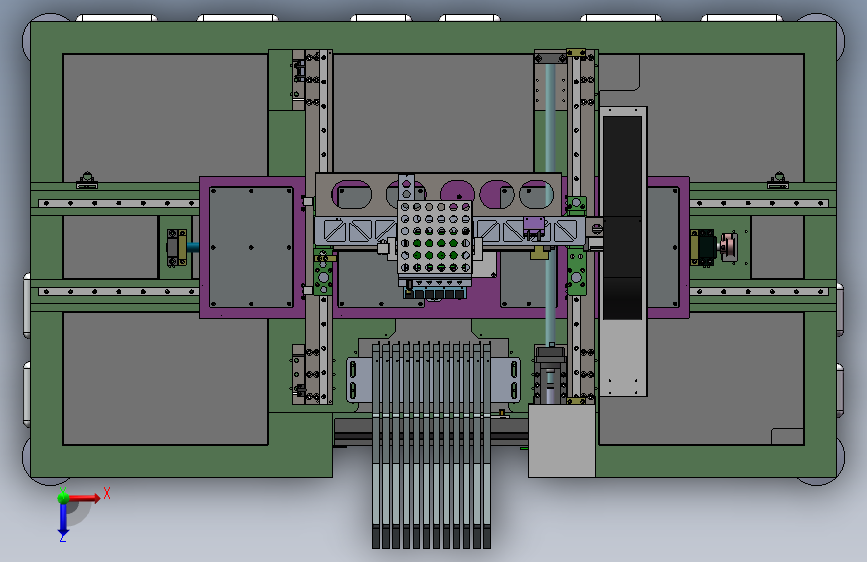
Task: Select the sensor on the top-right horizontal rail
Action: [778, 180]
